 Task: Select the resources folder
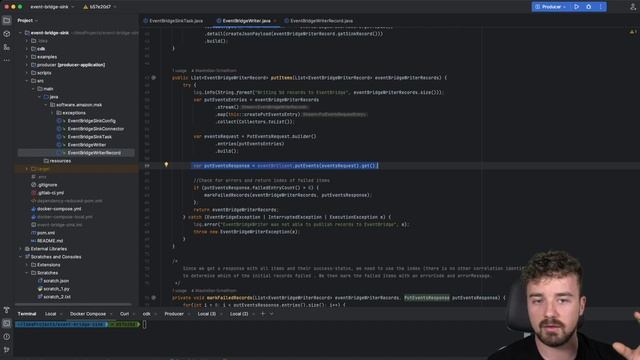60,161
